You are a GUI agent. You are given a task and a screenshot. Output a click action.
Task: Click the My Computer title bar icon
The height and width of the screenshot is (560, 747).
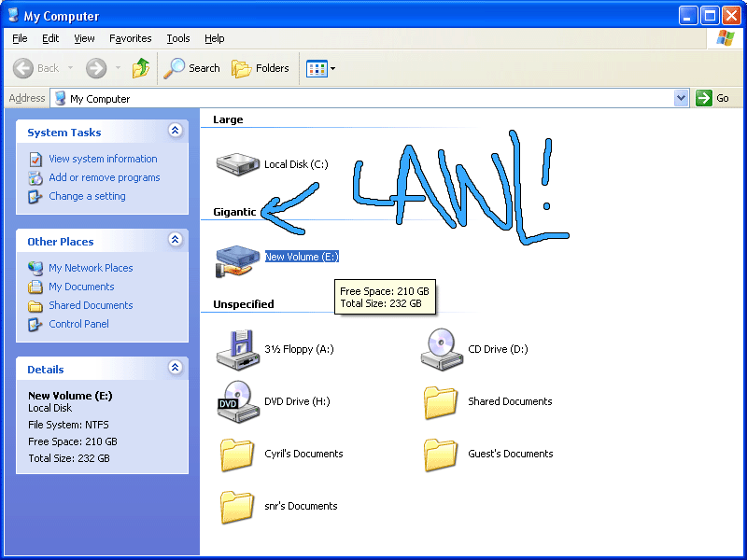tap(13, 15)
